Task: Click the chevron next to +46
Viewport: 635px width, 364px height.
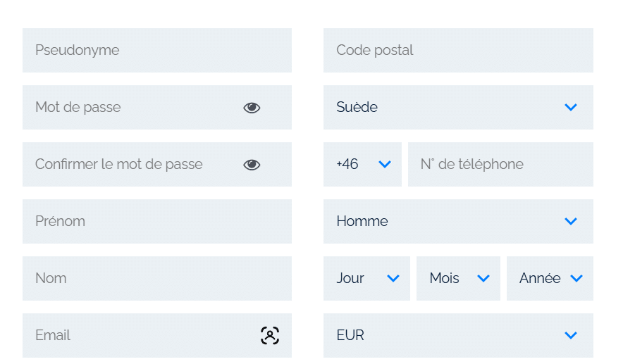Action: pyautogui.click(x=385, y=164)
